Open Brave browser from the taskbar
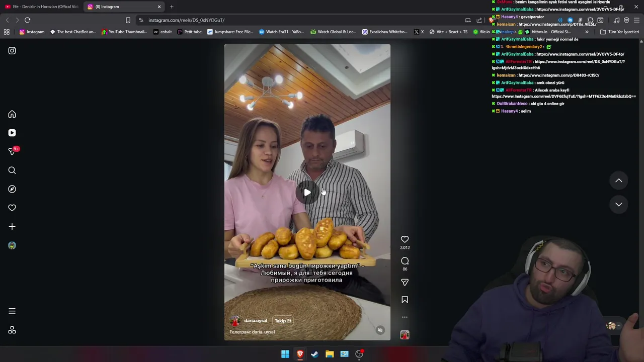Viewport: 644px width, 362px height. (300, 354)
